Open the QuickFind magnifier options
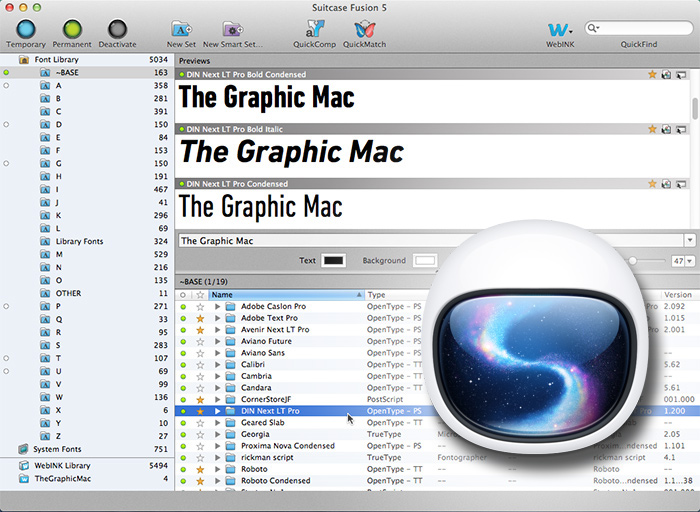 [x=593, y=28]
